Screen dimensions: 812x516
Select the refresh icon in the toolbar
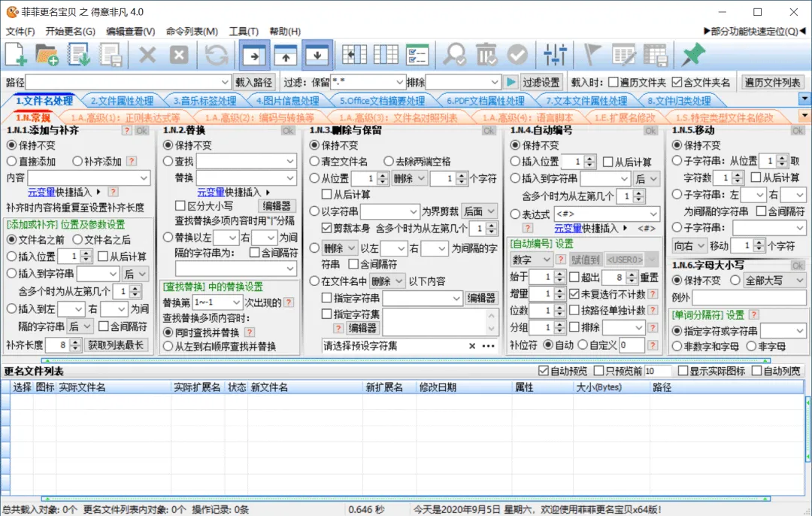tap(214, 54)
